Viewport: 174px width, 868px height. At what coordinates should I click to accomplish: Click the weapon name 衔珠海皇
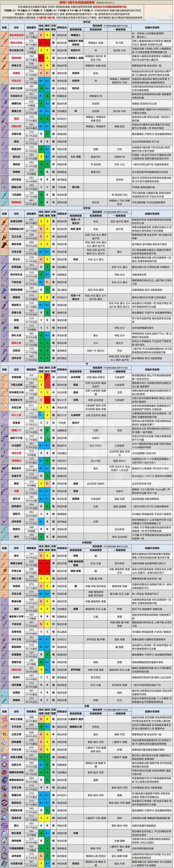coord(17,267)
